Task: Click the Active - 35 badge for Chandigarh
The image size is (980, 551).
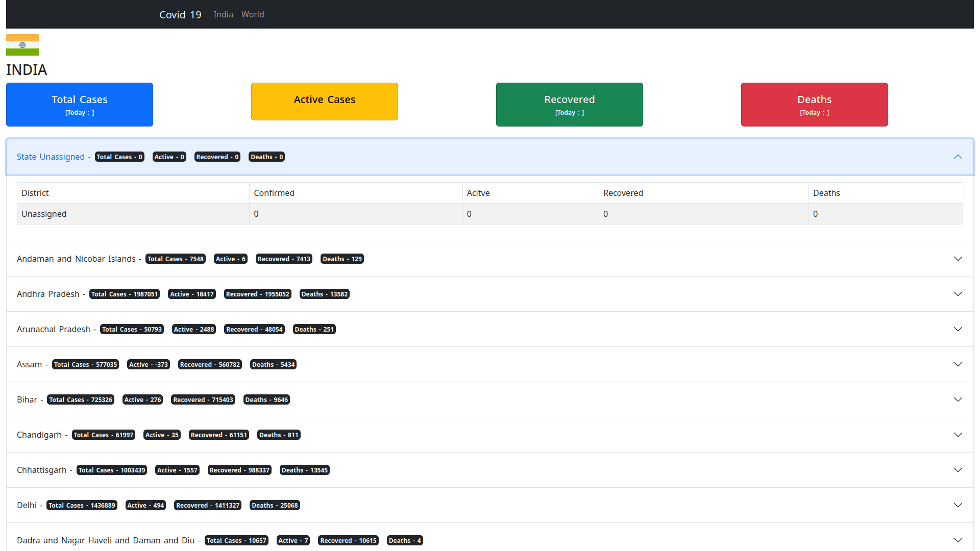Action: pyautogui.click(x=162, y=435)
